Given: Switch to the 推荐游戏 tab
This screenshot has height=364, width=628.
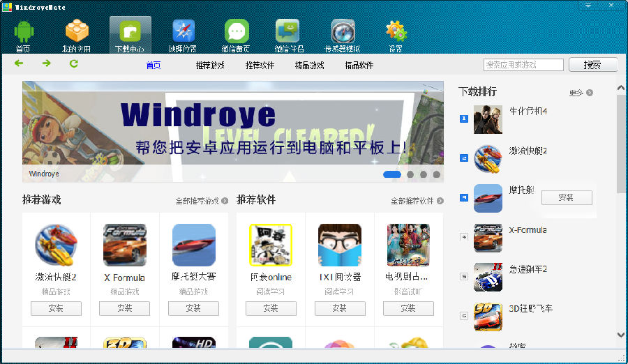Looking at the screenshot, I should point(210,66).
